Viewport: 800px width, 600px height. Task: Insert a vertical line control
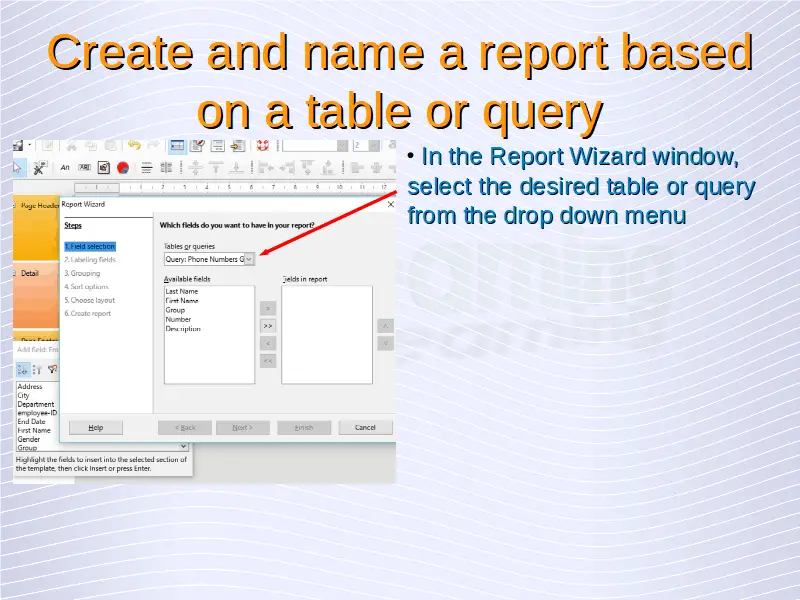(166, 167)
